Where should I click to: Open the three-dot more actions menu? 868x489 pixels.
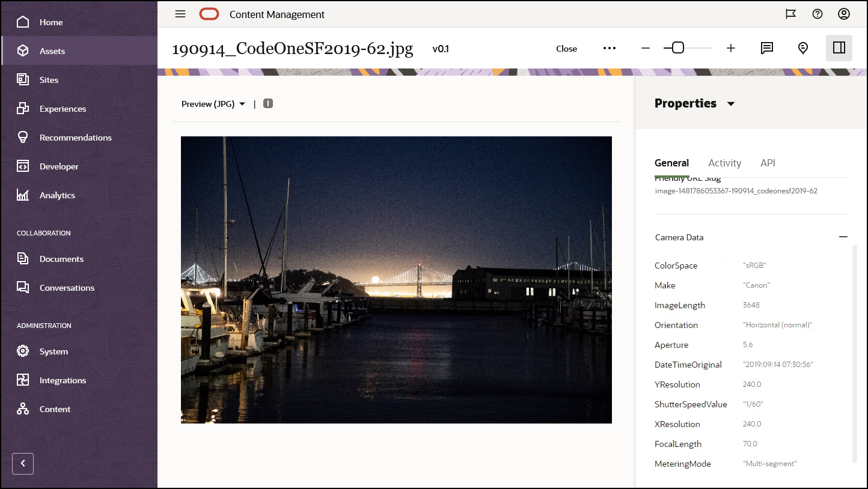[610, 48]
